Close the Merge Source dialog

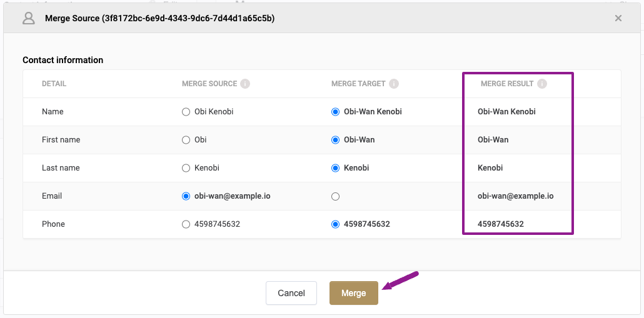coord(618,18)
